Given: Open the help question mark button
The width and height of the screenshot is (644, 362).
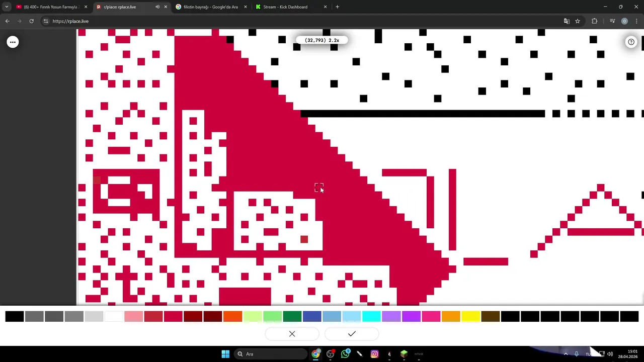Looking at the screenshot, I should pos(631,42).
